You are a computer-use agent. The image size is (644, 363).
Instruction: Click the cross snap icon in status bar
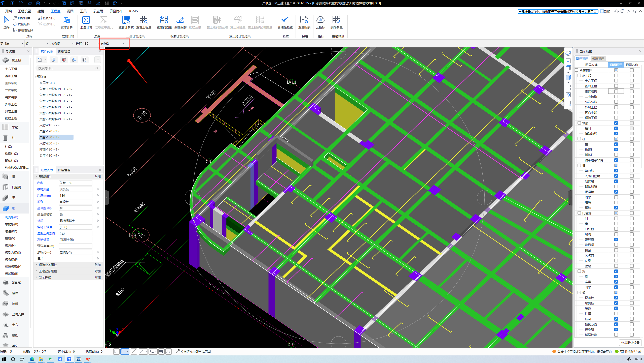134,351
